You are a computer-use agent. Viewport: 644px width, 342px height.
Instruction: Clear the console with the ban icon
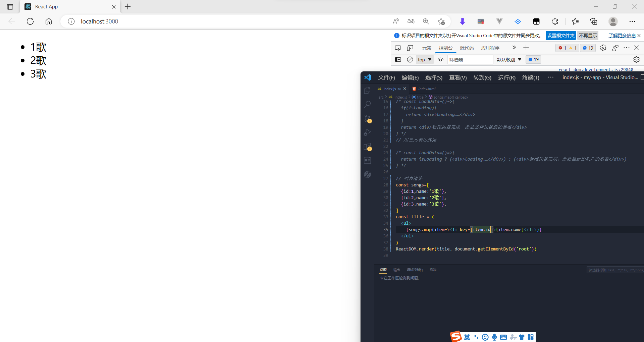coord(410,59)
